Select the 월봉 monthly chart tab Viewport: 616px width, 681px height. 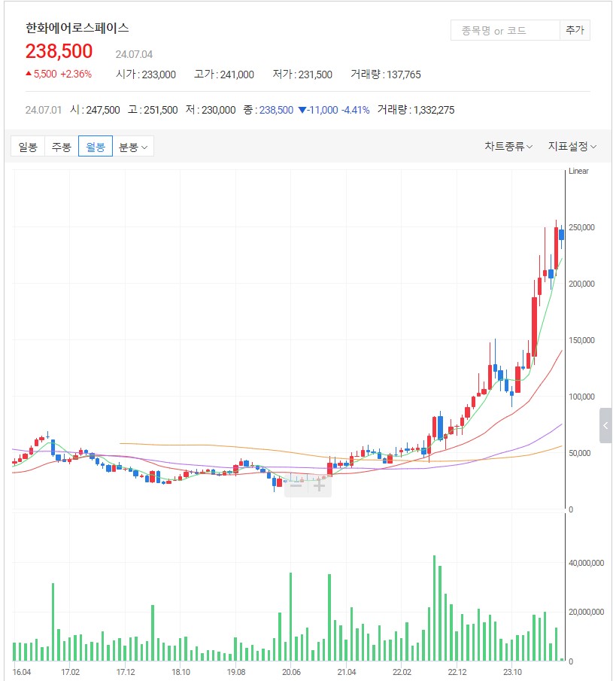95,147
